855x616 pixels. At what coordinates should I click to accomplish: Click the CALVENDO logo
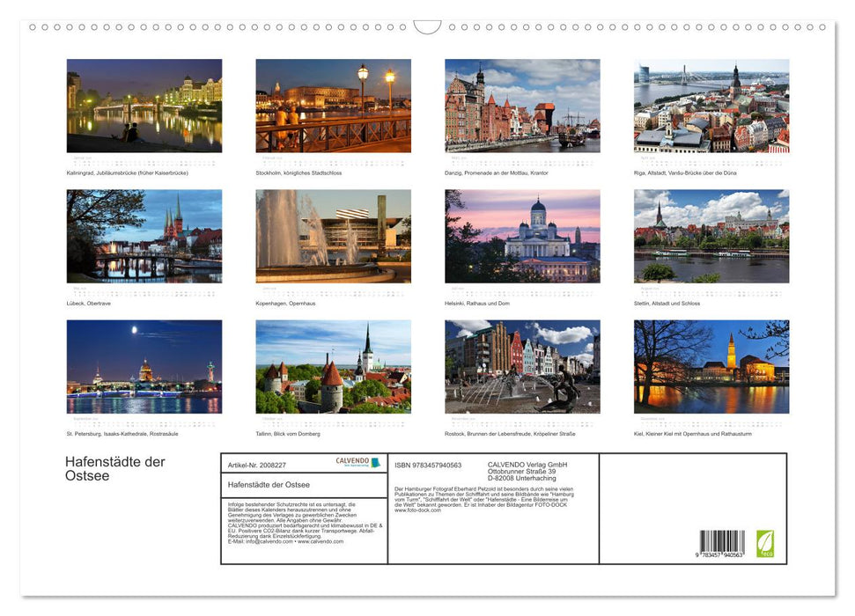point(349,460)
